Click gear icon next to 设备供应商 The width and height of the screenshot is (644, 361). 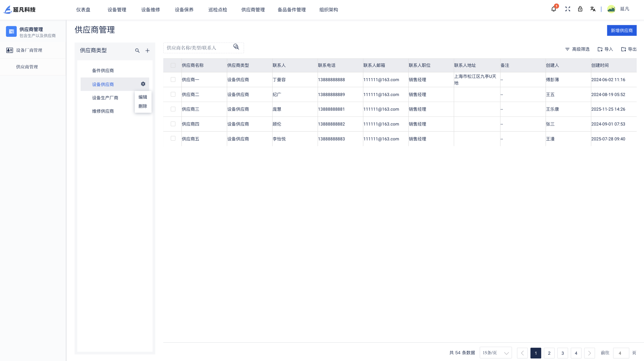[143, 84]
